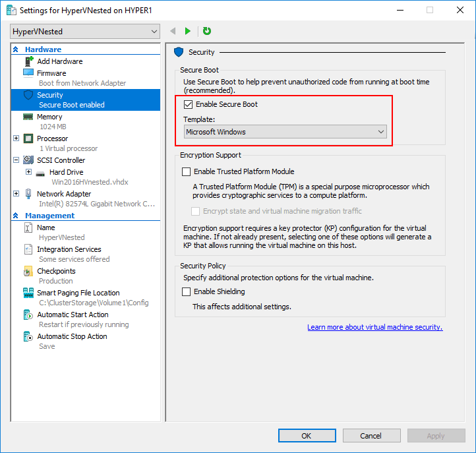
Task: Click the Add Hardware icon
Action: point(28,61)
